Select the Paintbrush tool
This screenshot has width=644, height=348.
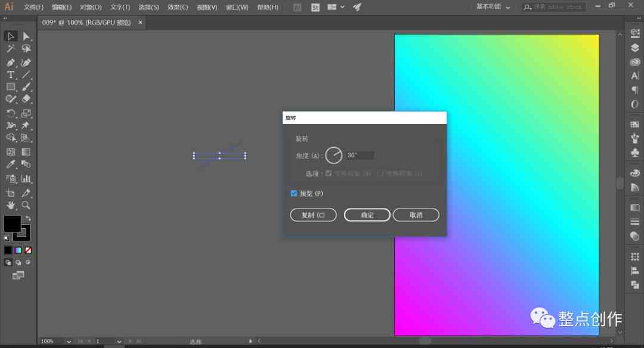click(x=26, y=87)
